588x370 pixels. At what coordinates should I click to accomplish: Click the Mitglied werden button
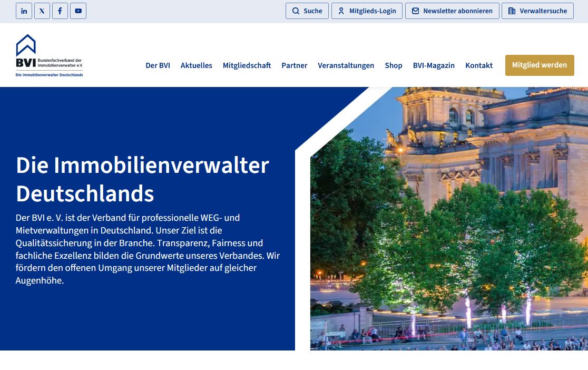pyautogui.click(x=540, y=65)
